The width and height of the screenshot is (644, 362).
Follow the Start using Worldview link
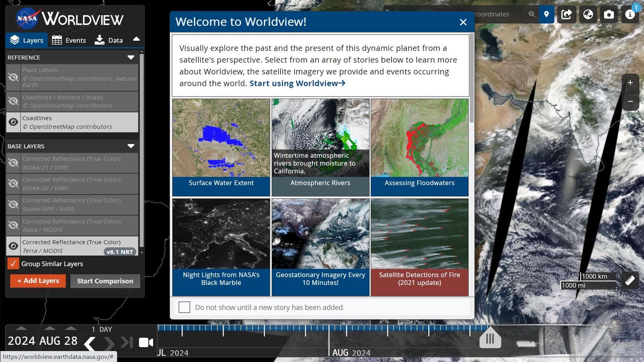coord(298,83)
